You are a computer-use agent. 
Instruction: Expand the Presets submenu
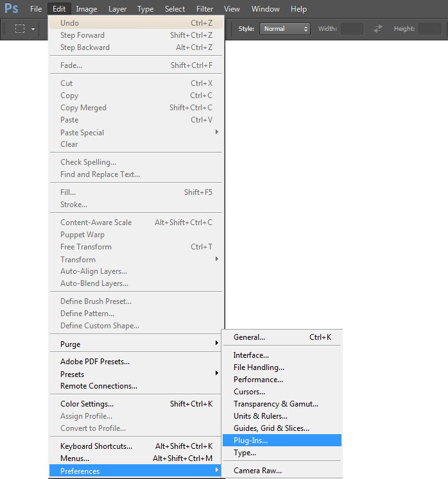coord(135,374)
